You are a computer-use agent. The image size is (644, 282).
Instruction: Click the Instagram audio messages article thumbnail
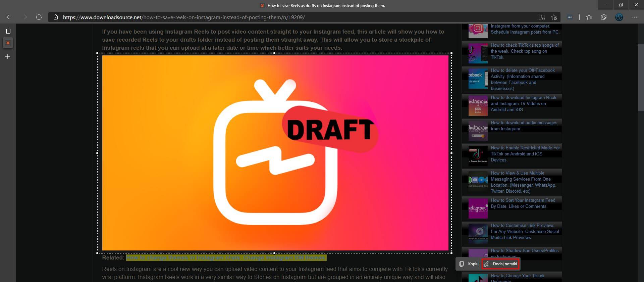click(478, 131)
